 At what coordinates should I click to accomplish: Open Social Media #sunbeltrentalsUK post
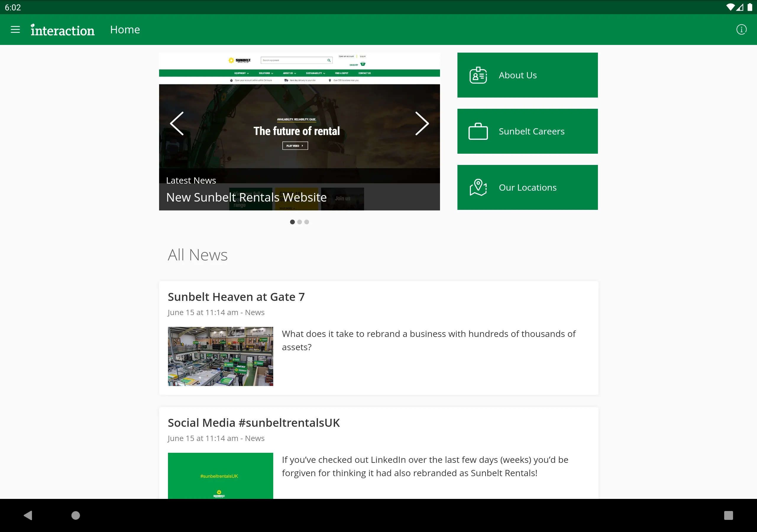[x=253, y=422]
